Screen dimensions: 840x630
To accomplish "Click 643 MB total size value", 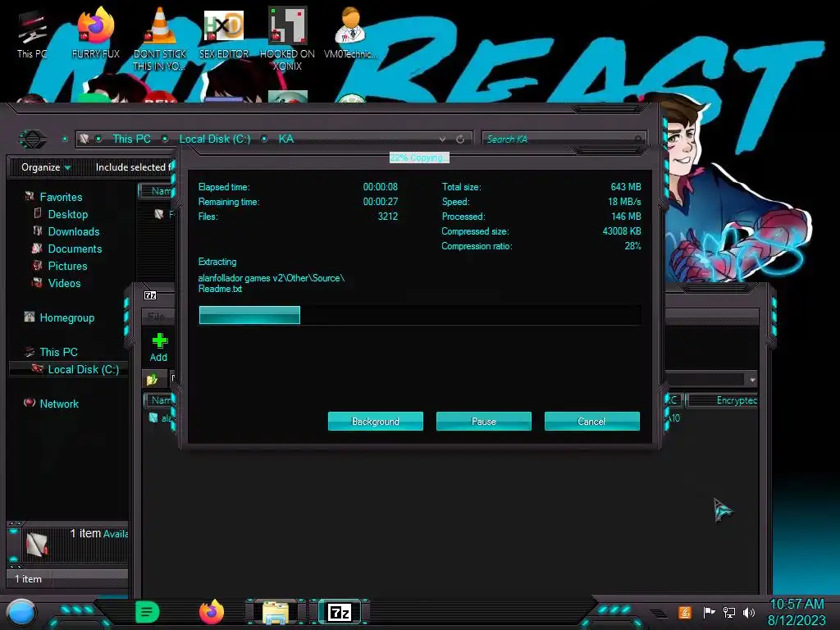I will [x=626, y=187].
